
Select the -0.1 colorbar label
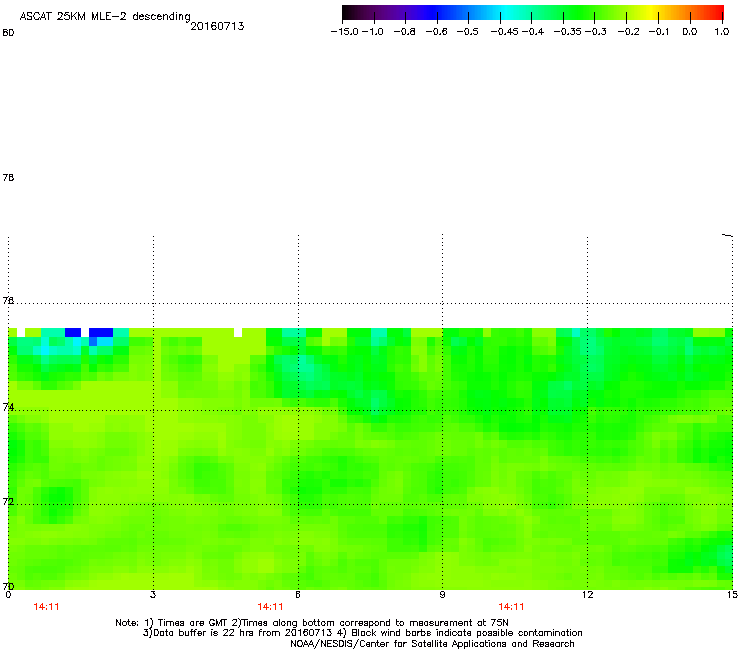coord(659,32)
